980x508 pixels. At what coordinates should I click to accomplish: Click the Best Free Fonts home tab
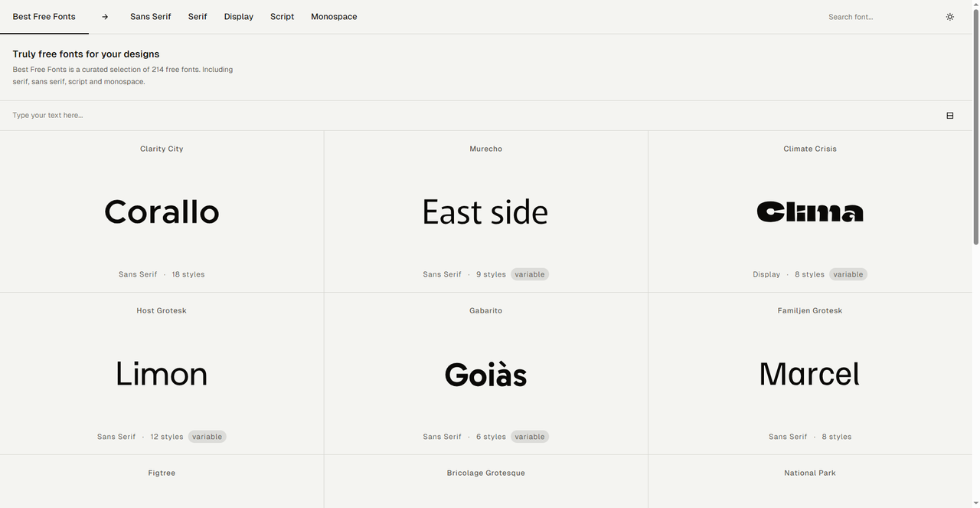44,17
